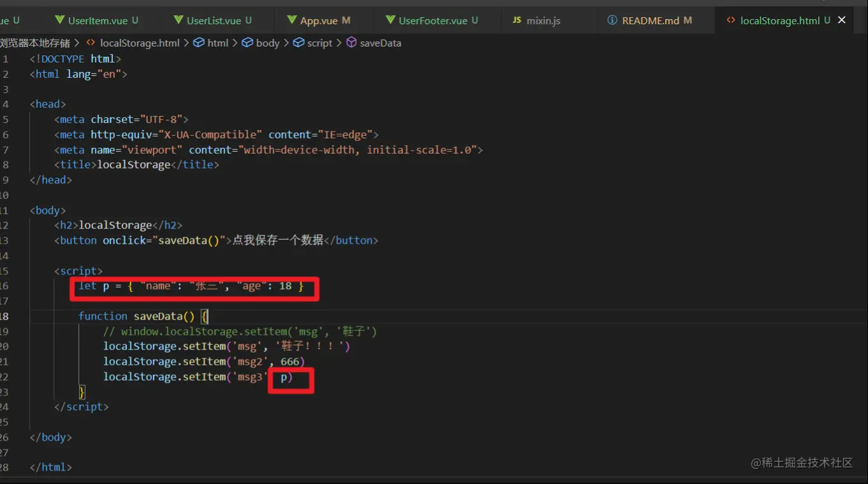The height and width of the screenshot is (484, 868).
Task: Click the symbol icon beside html breadcrumb
Action: point(198,43)
